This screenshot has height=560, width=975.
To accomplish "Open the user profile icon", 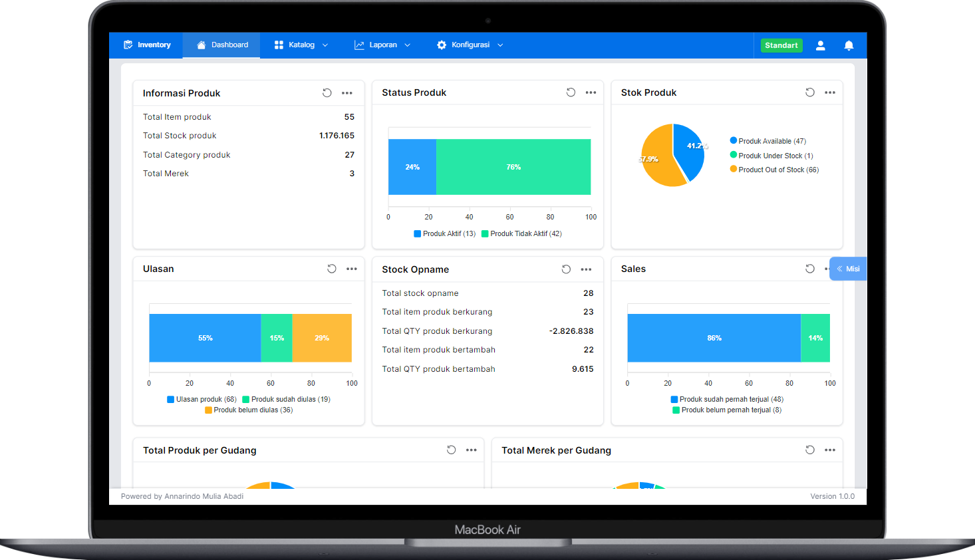I will click(820, 45).
